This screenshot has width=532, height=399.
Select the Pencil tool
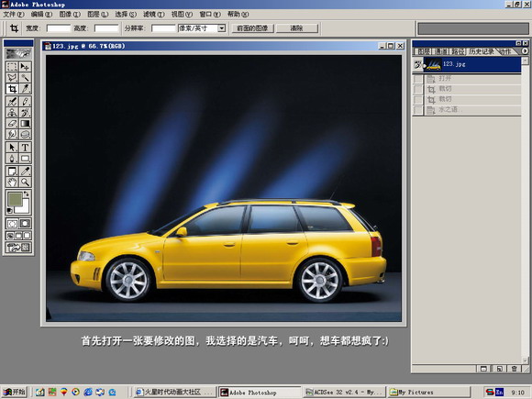[x=25, y=101]
